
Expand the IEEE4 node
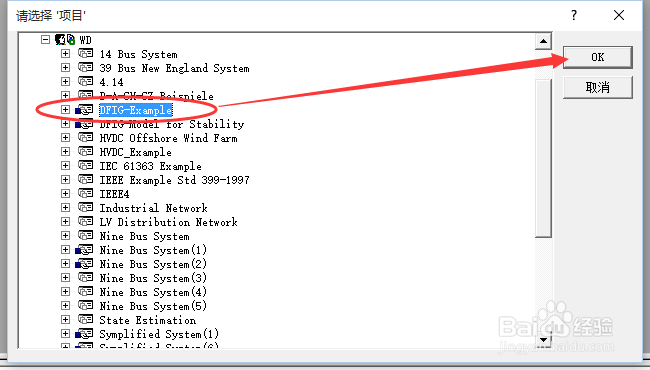[x=65, y=193]
